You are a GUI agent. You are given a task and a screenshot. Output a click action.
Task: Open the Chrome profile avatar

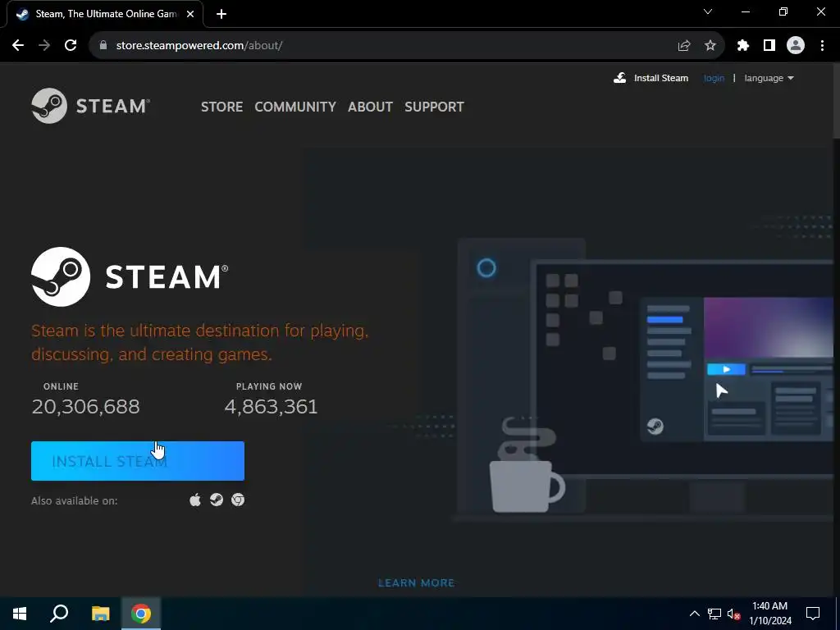[796, 46]
